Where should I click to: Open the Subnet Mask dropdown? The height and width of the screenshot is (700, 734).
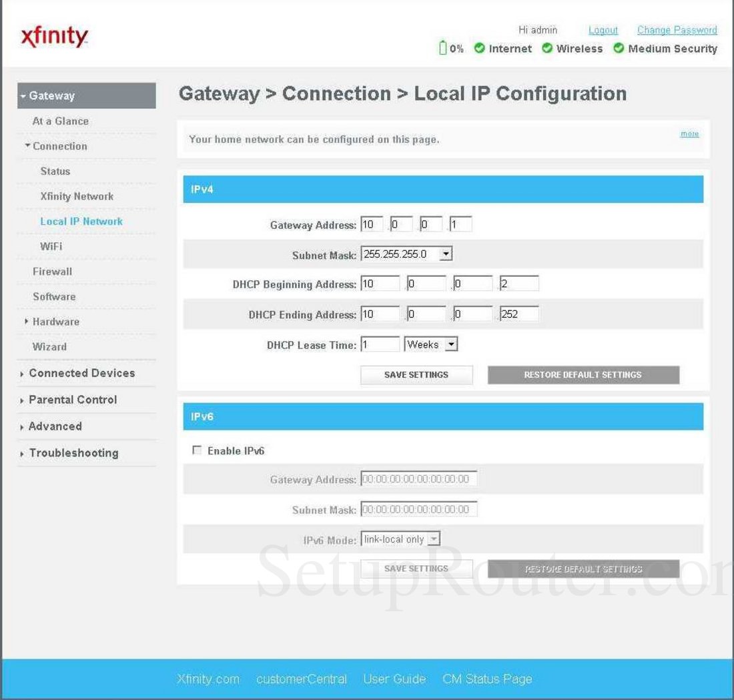pos(446,253)
